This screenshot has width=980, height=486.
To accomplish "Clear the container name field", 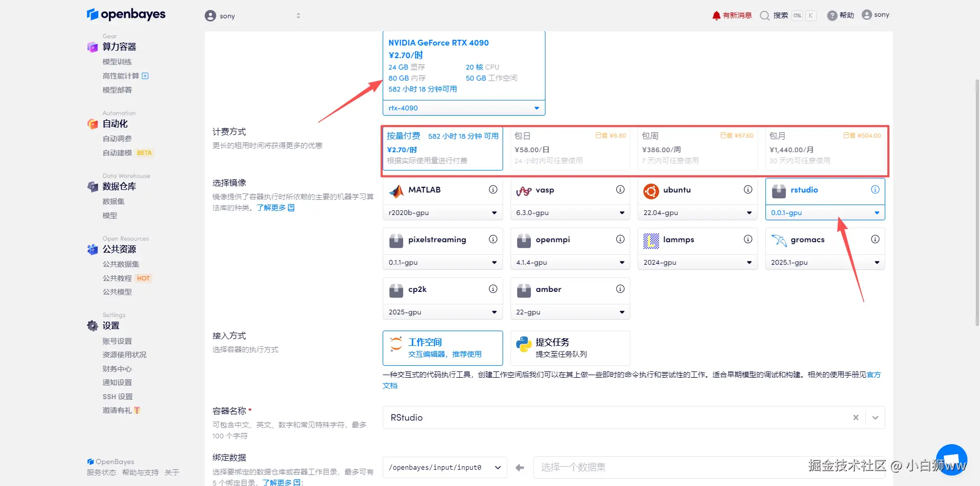I will click(856, 417).
